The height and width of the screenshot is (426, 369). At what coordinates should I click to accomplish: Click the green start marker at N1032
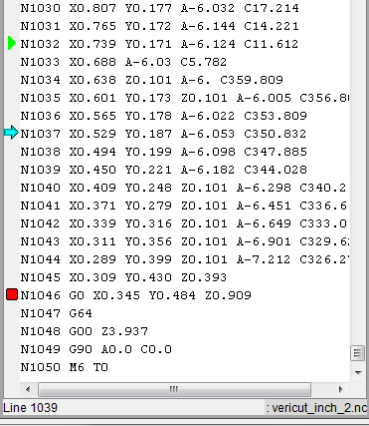[x=12, y=44]
